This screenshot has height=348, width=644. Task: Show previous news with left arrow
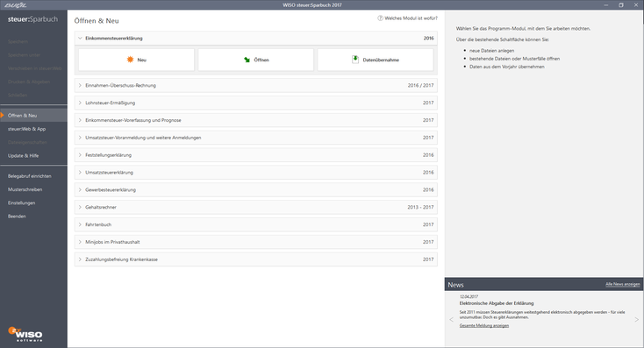(x=451, y=319)
